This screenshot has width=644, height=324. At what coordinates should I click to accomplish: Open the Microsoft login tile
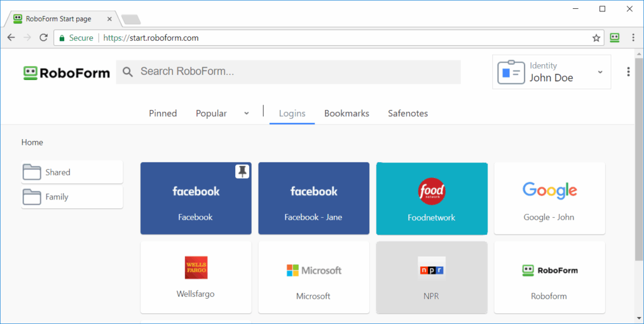[x=314, y=277]
